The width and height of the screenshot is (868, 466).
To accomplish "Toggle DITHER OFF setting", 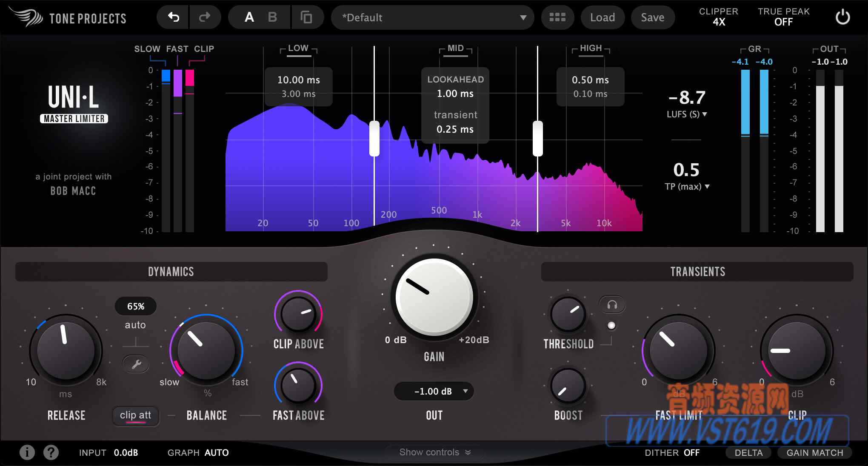I will pos(672,453).
